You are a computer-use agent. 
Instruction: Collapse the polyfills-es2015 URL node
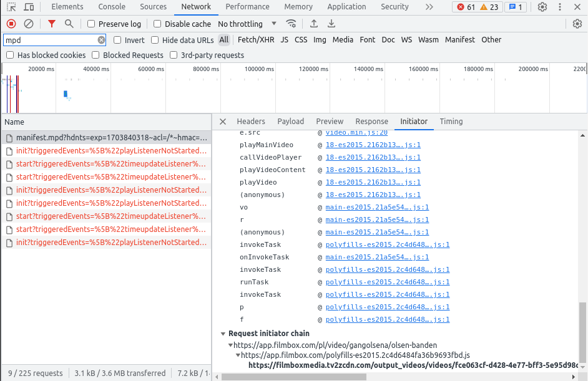pos(238,355)
